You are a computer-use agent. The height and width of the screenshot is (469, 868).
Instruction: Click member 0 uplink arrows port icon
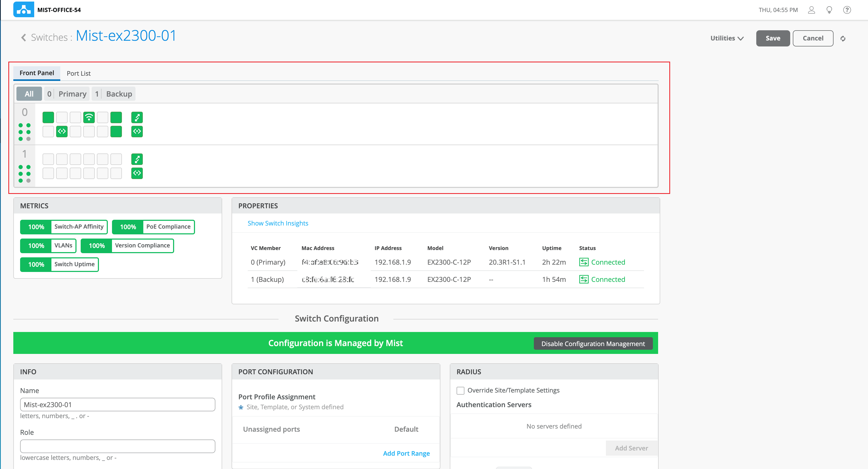pos(137,117)
